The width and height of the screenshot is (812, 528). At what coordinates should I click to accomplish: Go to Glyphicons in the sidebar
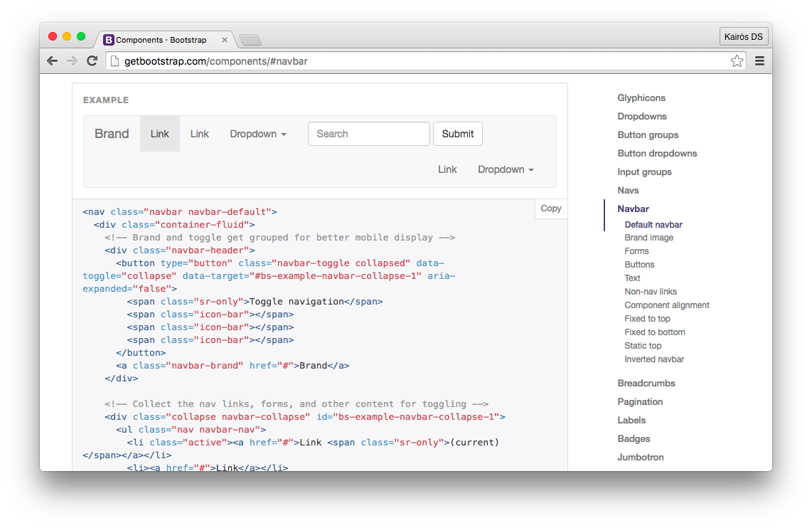point(641,98)
